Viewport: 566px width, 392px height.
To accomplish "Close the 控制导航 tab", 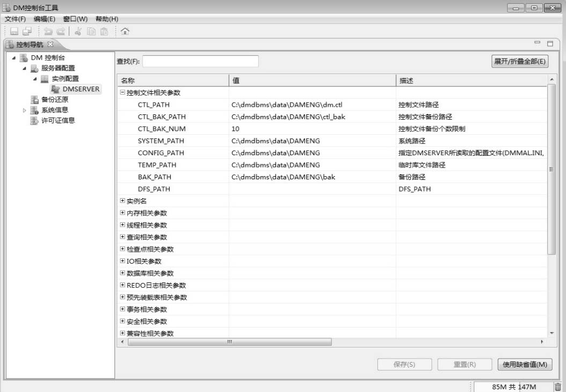I will coord(50,44).
